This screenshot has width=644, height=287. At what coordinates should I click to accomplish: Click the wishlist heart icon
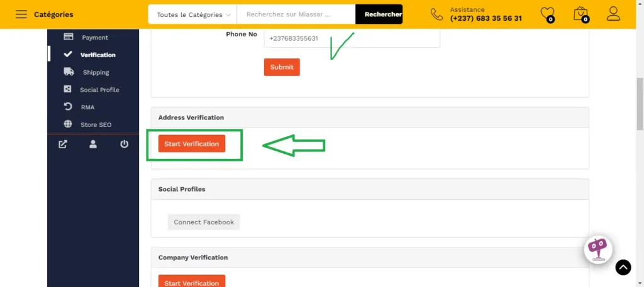coord(548,14)
